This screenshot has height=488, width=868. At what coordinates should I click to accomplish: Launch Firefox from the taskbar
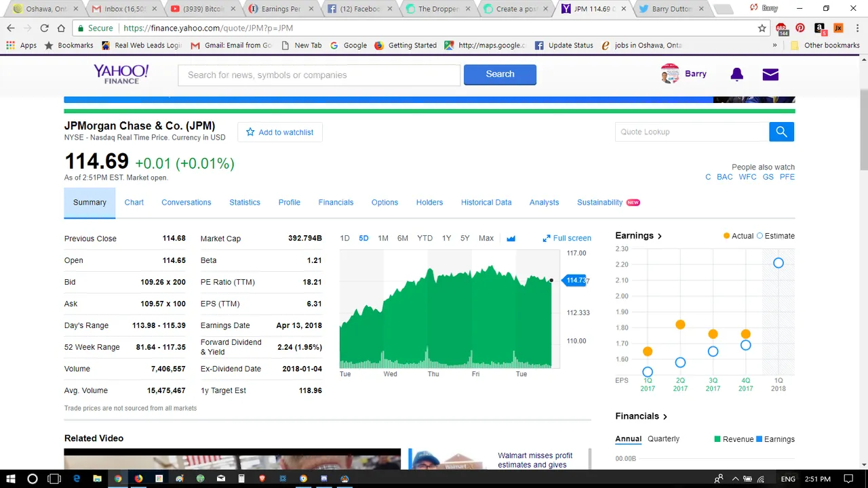138,479
